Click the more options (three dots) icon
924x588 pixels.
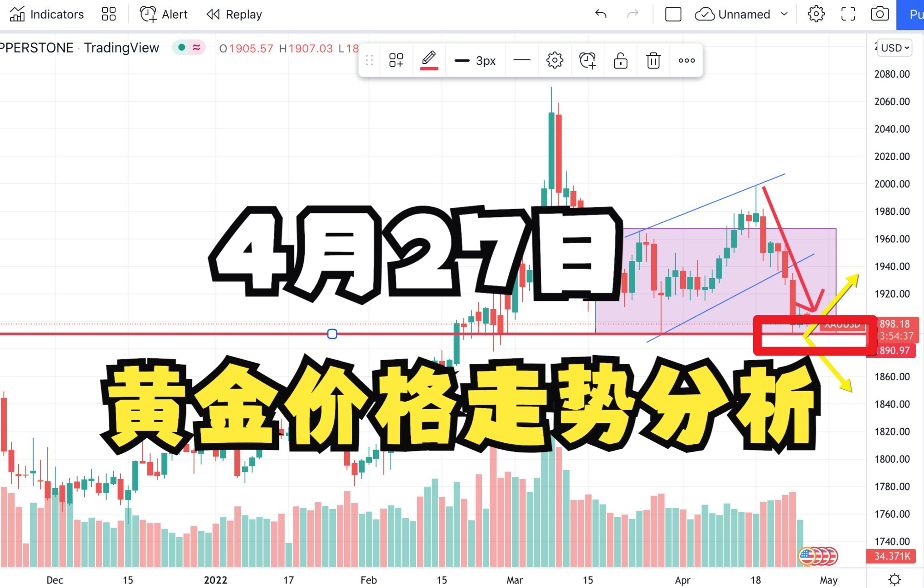686,60
